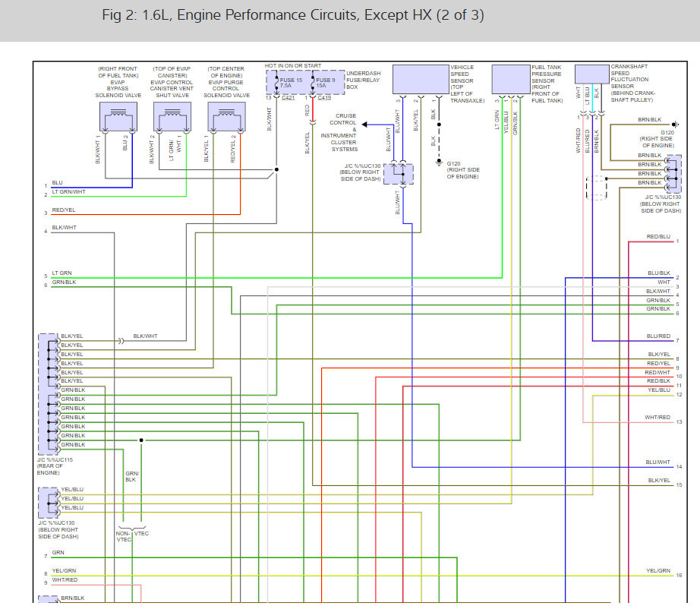Click the RED/BLU wire label on right edge
Image resolution: width=700 pixels, height=606 pixels.
click(x=657, y=237)
